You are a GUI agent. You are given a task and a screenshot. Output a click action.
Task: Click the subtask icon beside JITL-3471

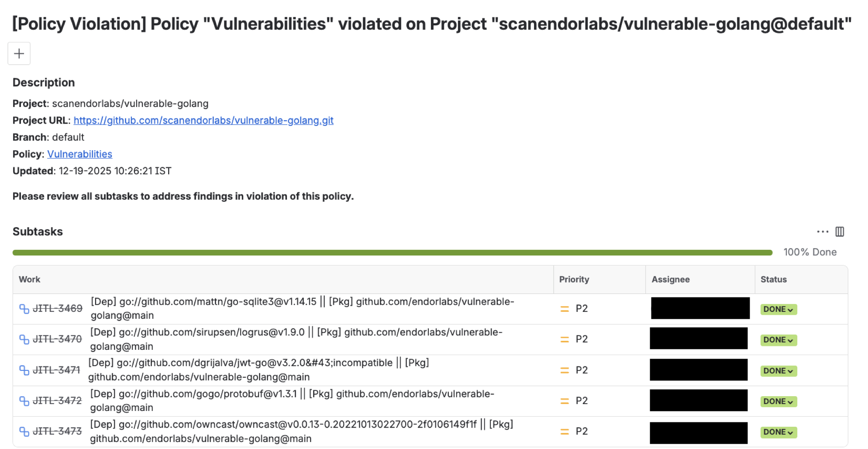click(x=24, y=370)
